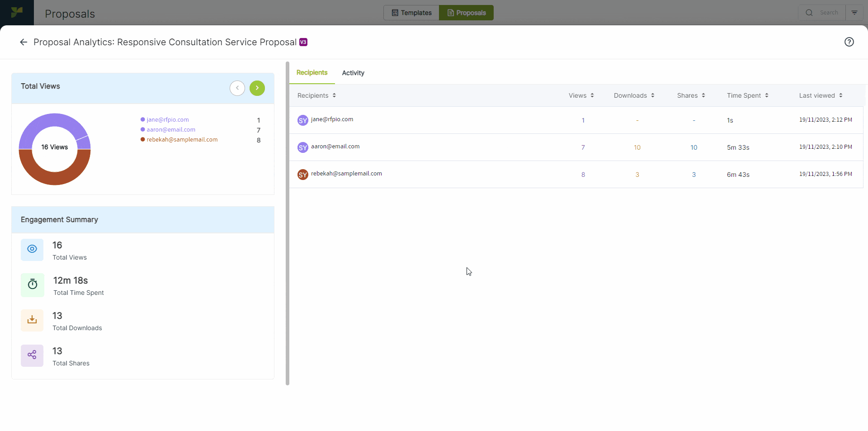Click the search magnifier icon
The width and height of the screenshot is (868, 431).
click(x=809, y=13)
